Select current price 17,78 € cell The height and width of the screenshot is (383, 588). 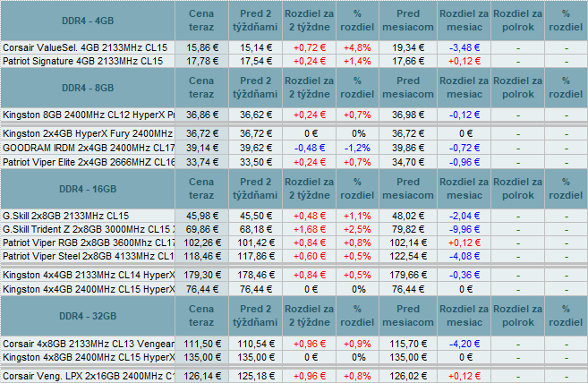tap(202, 61)
